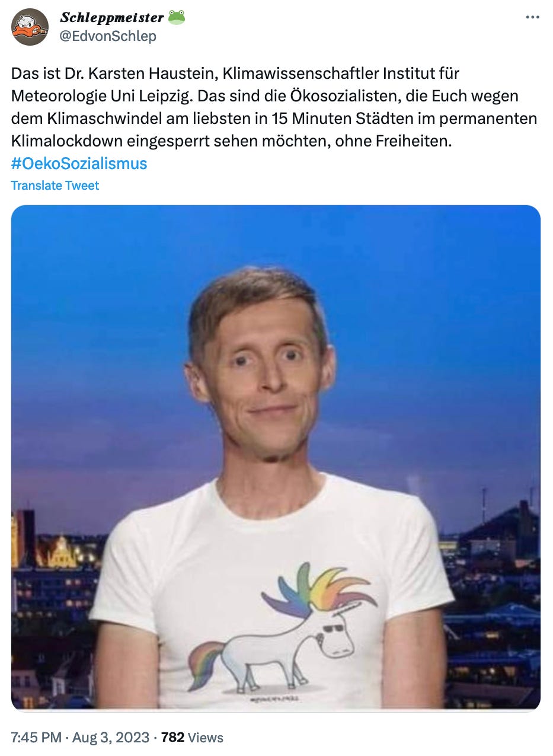Follow the #OekoSozialismus hashtag

tap(79, 163)
